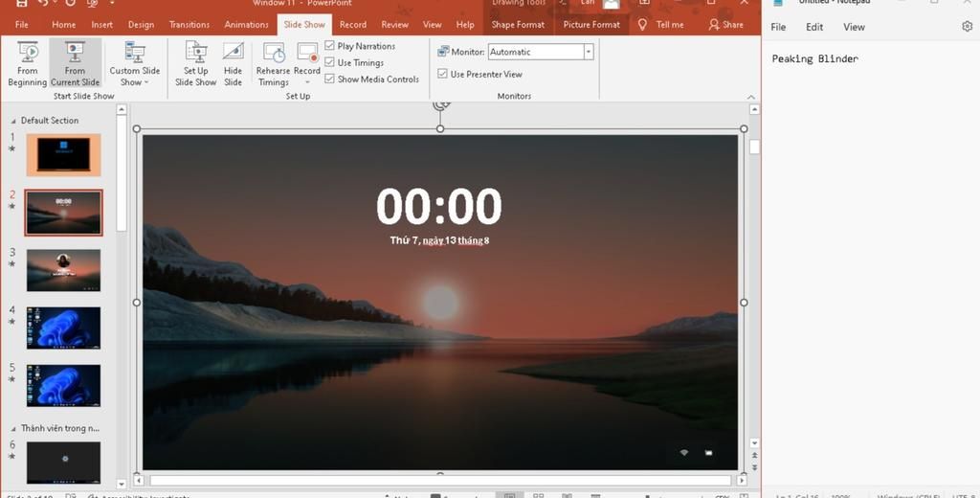Switch to the Transitions tab
Image resolution: width=980 pixels, height=498 pixels.
pyautogui.click(x=189, y=24)
